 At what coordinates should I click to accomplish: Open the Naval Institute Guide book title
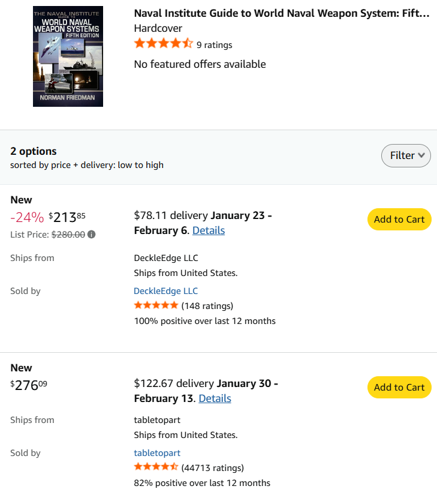pyautogui.click(x=281, y=13)
